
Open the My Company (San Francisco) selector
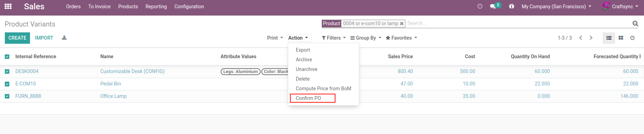coord(556,7)
